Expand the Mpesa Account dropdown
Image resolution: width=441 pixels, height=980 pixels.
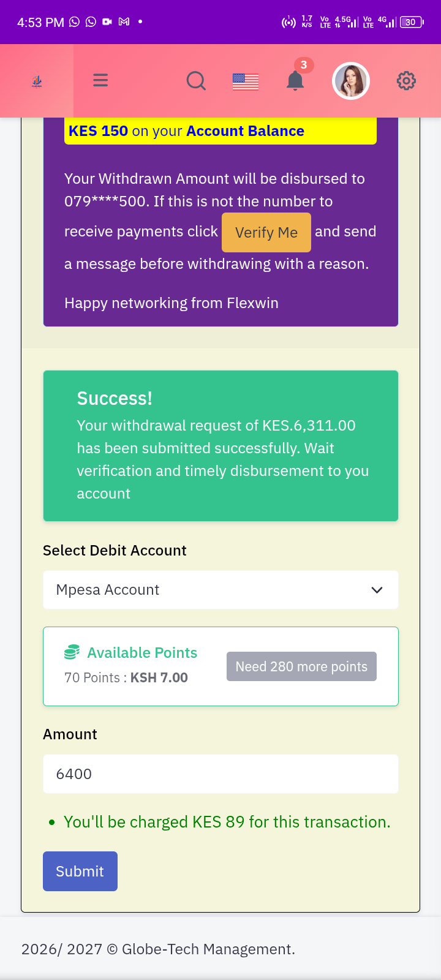pyautogui.click(x=221, y=590)
